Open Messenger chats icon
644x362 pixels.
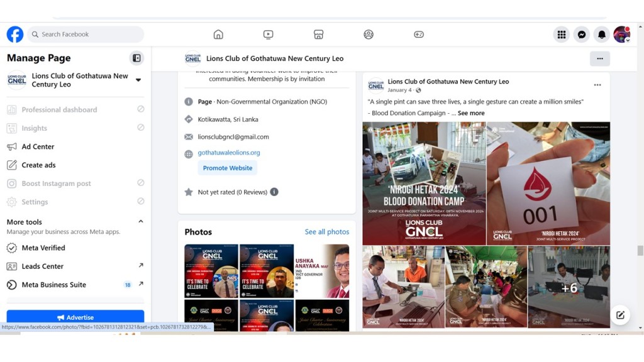(582, 35)
